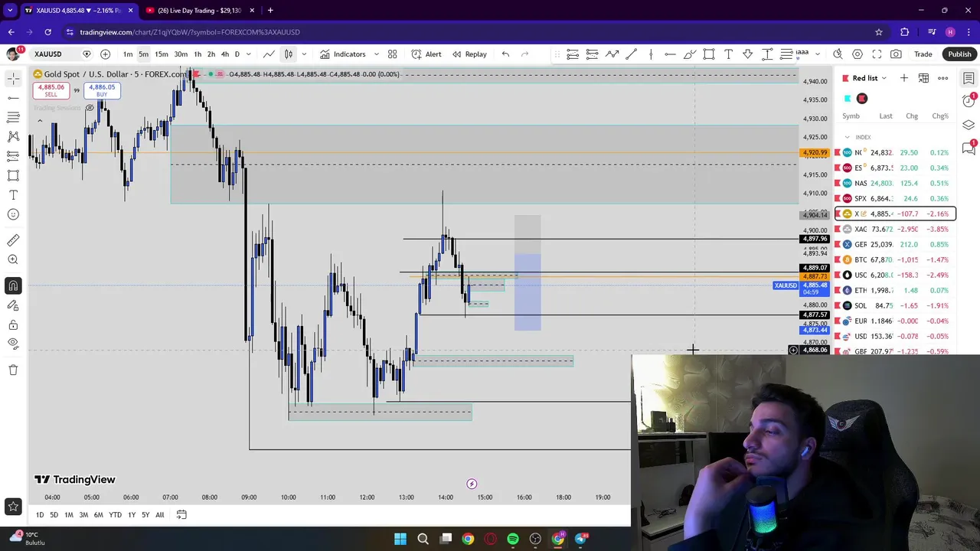This screenshot has width=980, height=551.
Task: Select the zoom in tool
Action: tap(13, 260)
